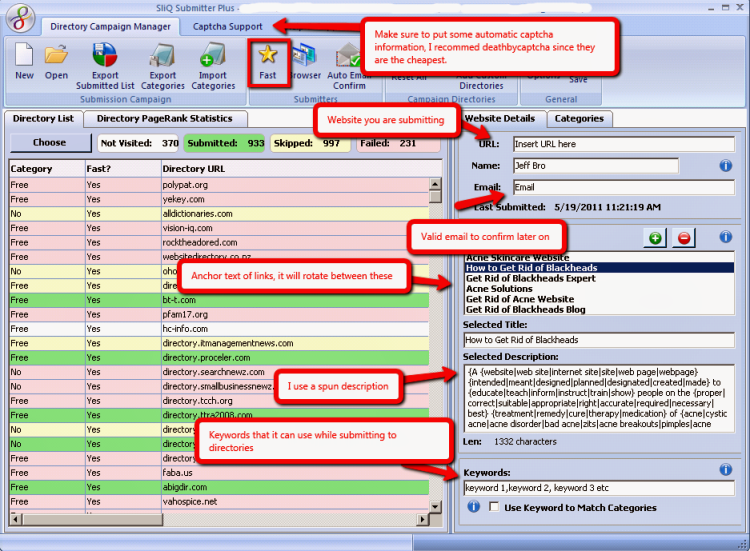The width and height of the screenshot is (750, 551).
Task: Select the faba.us row
Action: tap(219, 473)
